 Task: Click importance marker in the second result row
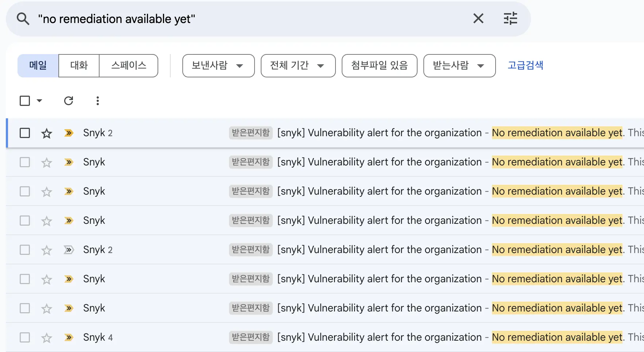coord(69,162)
